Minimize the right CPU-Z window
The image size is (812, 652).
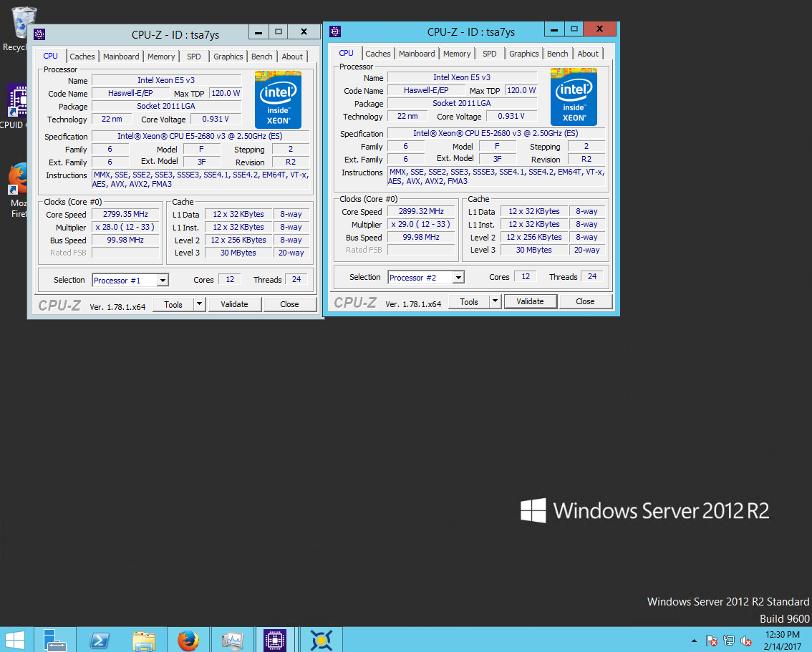click(554, 29)
